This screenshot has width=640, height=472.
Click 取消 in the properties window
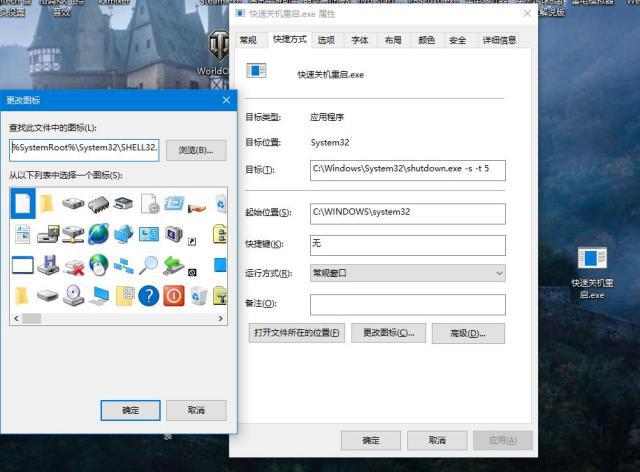pos(437,440)
